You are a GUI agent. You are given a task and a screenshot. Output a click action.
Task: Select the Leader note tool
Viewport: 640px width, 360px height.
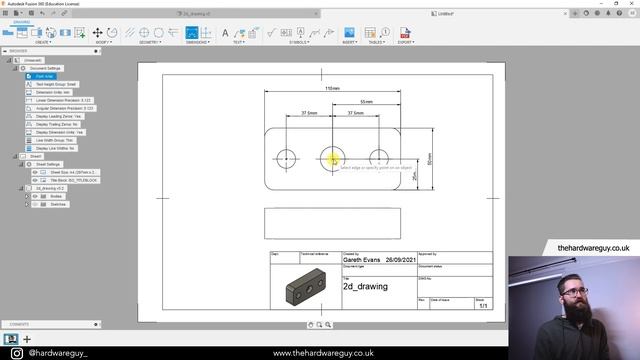click(239, 33)
